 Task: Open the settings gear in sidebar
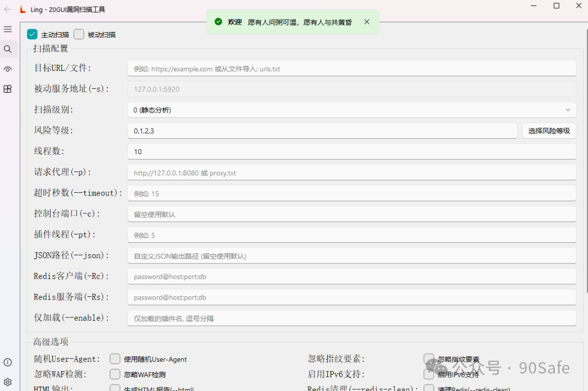coord(8,382)
